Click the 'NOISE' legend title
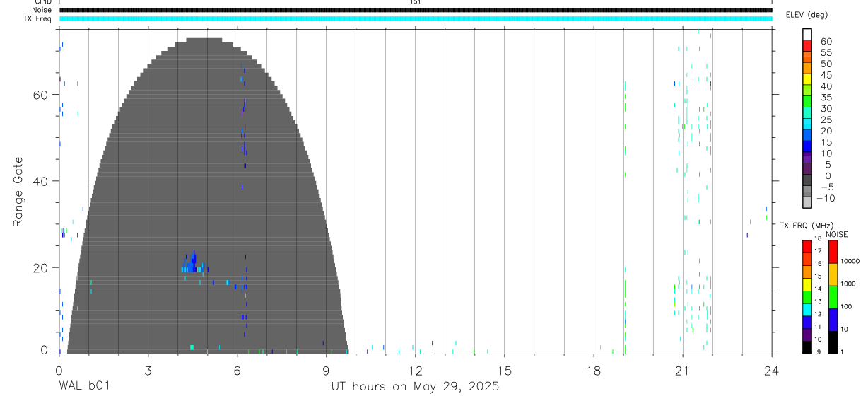 pos(837,235)
